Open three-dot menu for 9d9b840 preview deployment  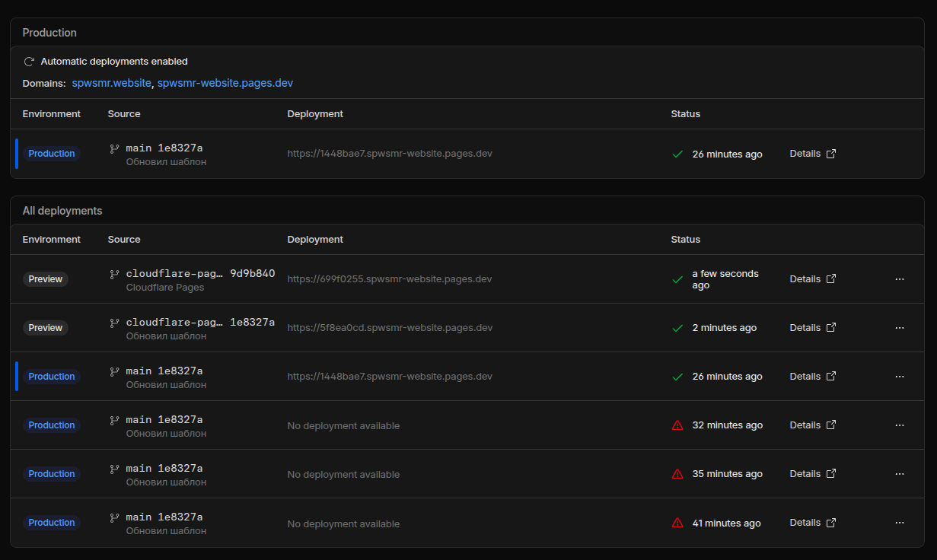coord(900,279)
